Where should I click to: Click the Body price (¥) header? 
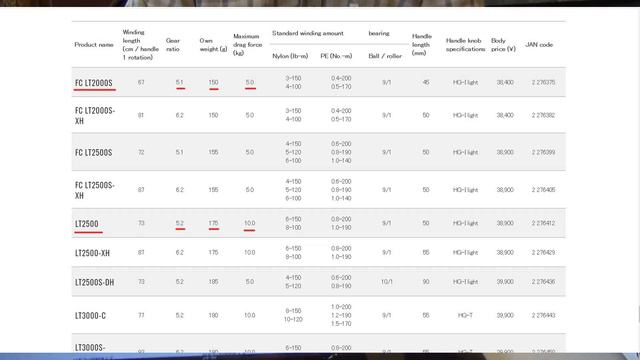(x=503, y=44)
